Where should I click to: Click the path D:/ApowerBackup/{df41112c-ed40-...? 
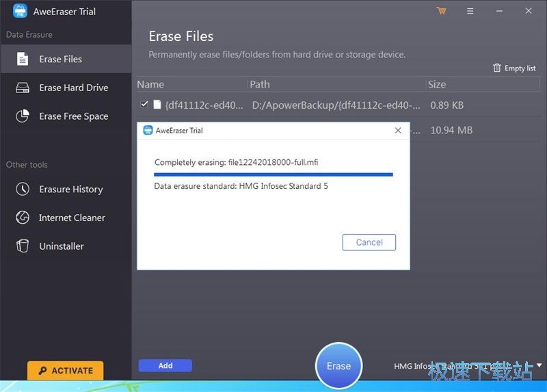click(336, 105)
